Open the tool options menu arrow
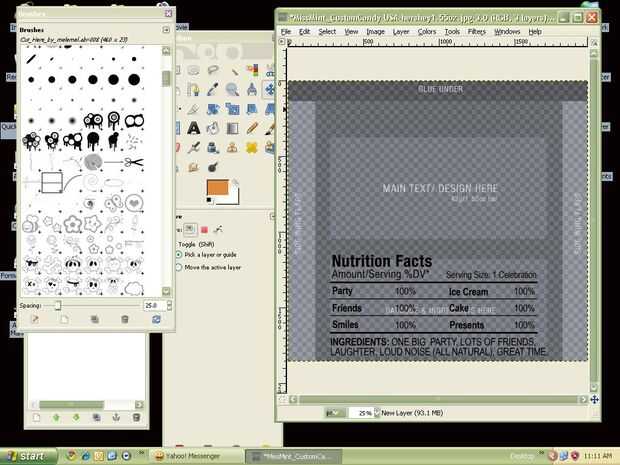Image resolution: width=620 pixels, height=465 pixels. [x=272, y=216]
